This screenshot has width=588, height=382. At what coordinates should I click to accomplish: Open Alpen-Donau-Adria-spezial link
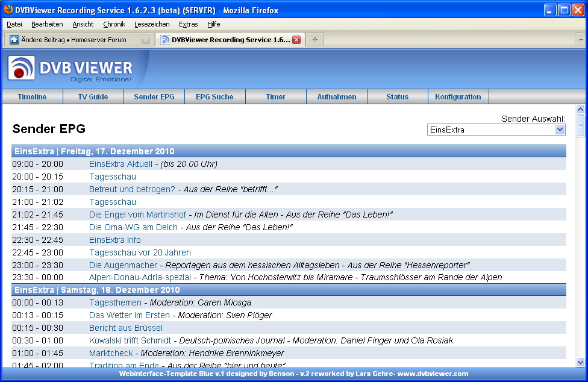coord(140,277)
